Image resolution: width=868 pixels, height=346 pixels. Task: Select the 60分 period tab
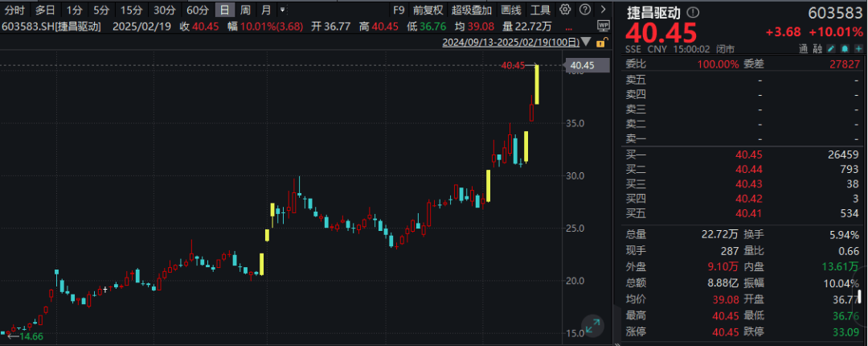click(x=197, y=10)
